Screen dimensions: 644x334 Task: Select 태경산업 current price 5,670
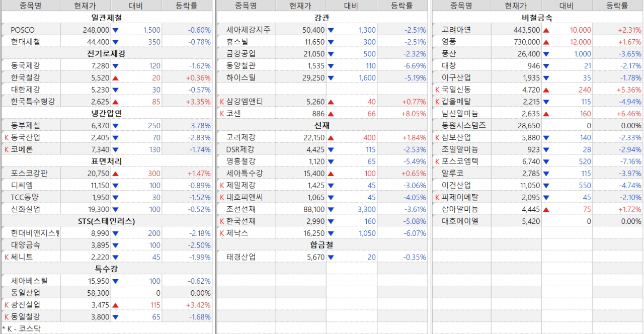(312, 257)
